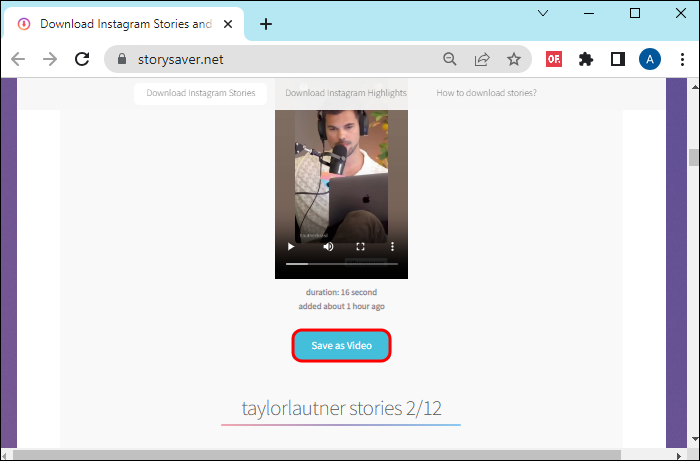The width and height of the screenshot is (700, 461).
Task: Click the scroll right arrow
Action: (x=679, y=455)
